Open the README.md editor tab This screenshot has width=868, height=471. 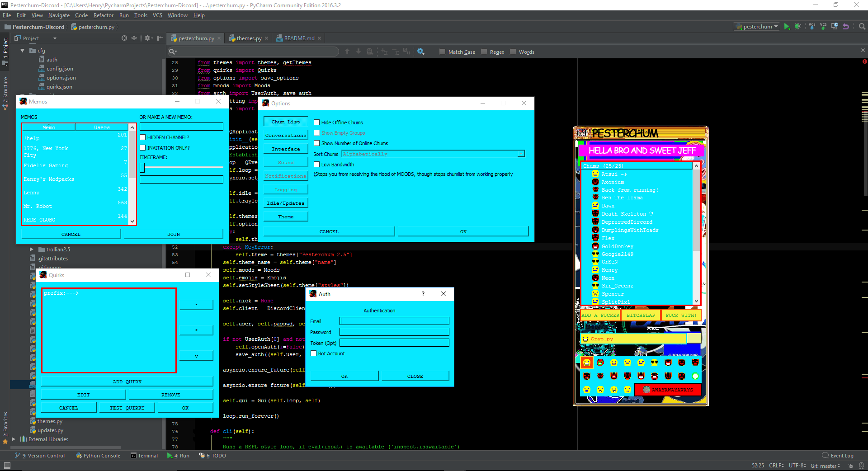(299, 38)
